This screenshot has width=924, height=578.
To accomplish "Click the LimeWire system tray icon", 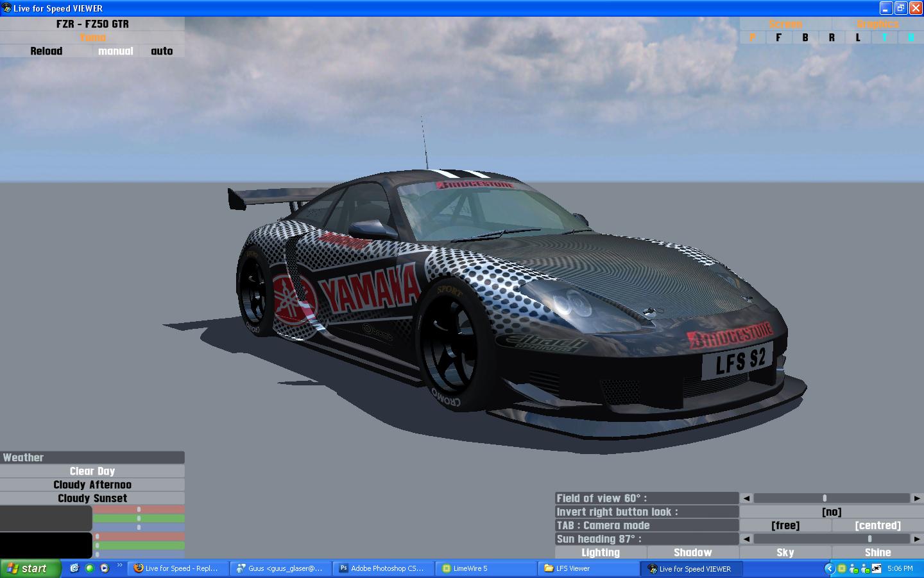I will (x=842, y=568).
